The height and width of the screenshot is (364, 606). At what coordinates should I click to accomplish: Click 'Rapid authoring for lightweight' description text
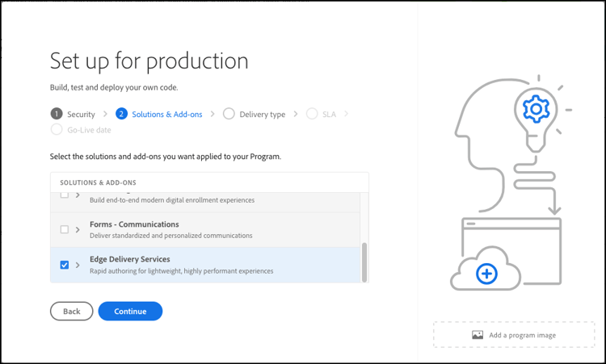point(181,271)
